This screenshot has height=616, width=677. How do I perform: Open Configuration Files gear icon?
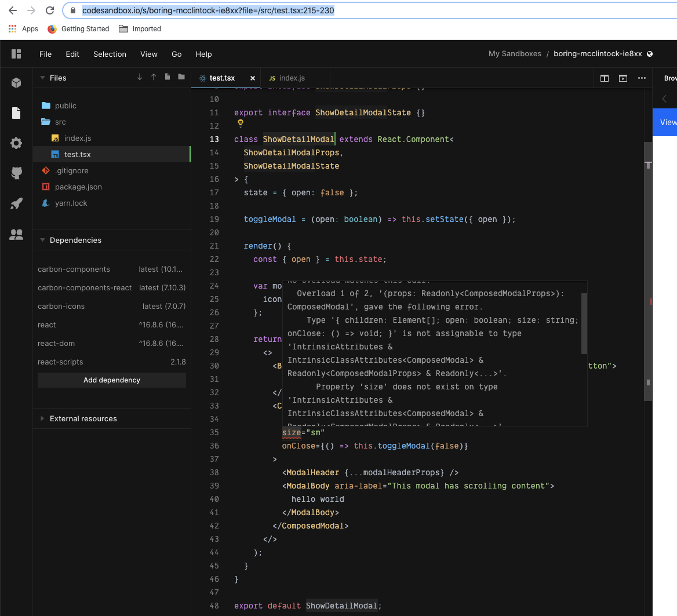click(x=16, y=143)
